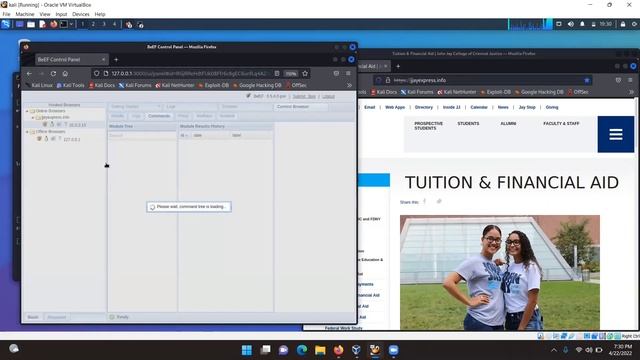Image resolution: width=640 pixels, height=360 pixels.
Task: Open Kali Linux bookmark in BeEF window
Action: [39, 85]
